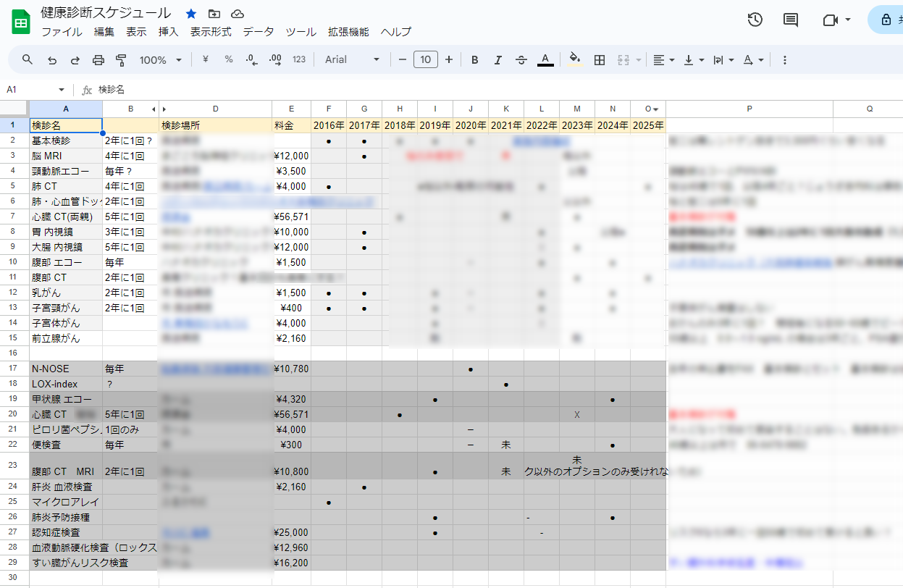This screenshot has height=588, width=903.
Task: Click the undo arrow icon
Action: pos(52,60)
